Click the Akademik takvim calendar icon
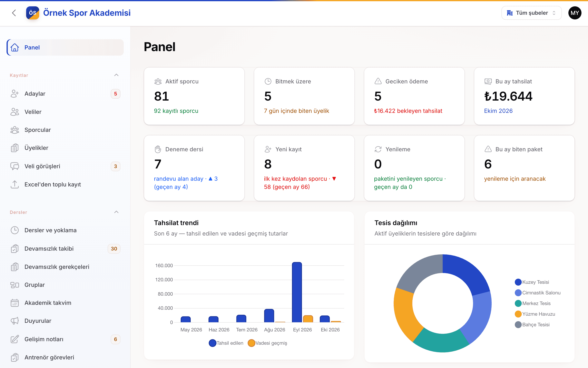 tap(15, 303)
